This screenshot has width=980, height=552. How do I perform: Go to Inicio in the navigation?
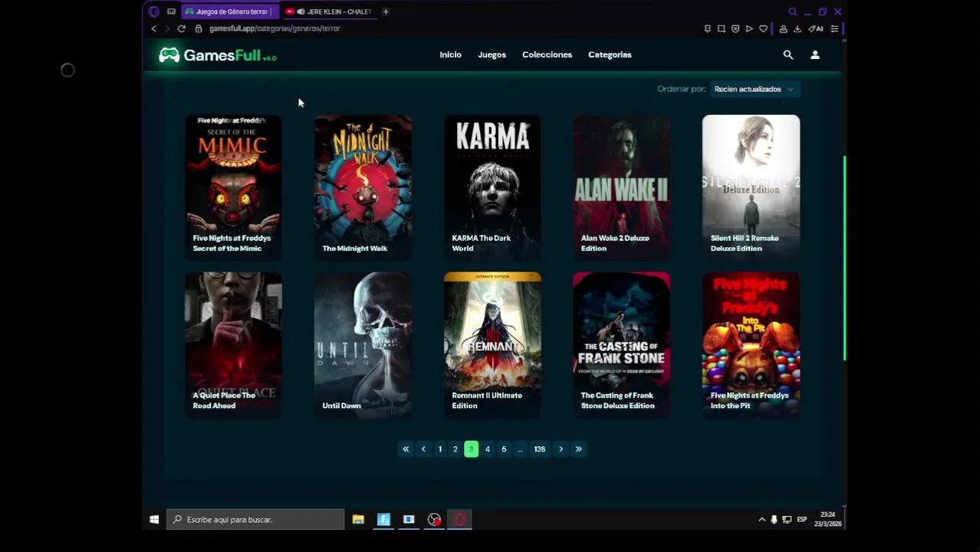tap(450, 55)
